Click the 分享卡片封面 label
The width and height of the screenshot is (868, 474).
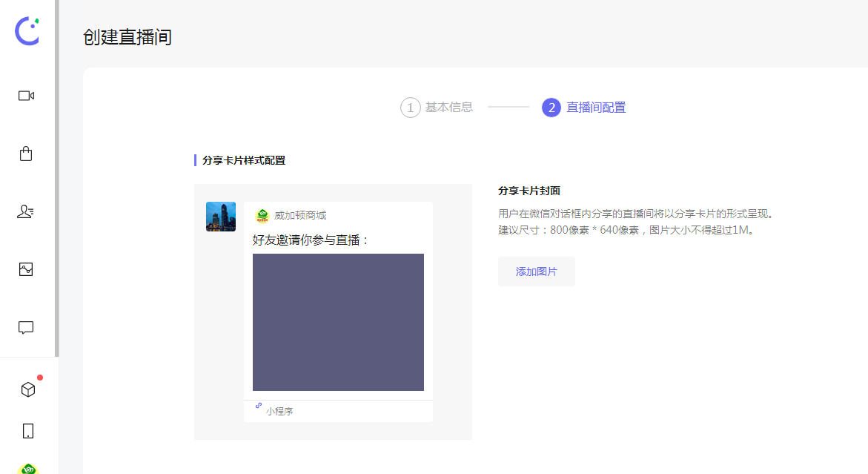(529, 191)
